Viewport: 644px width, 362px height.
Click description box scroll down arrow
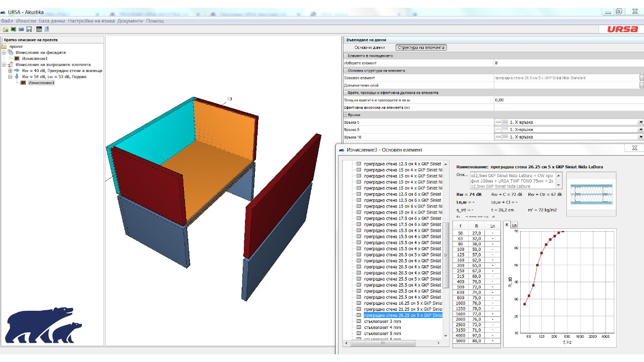pyautogui.click(x=559, y=185)
